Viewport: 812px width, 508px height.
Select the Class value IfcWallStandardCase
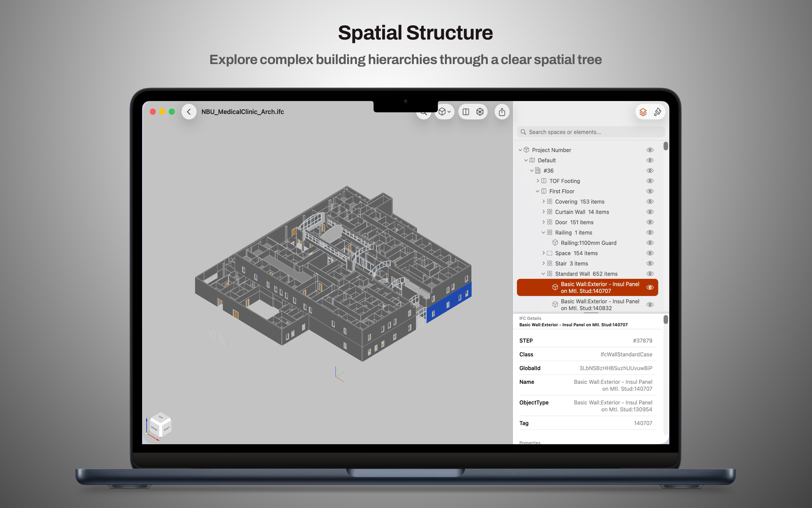[x=626, y=354]
